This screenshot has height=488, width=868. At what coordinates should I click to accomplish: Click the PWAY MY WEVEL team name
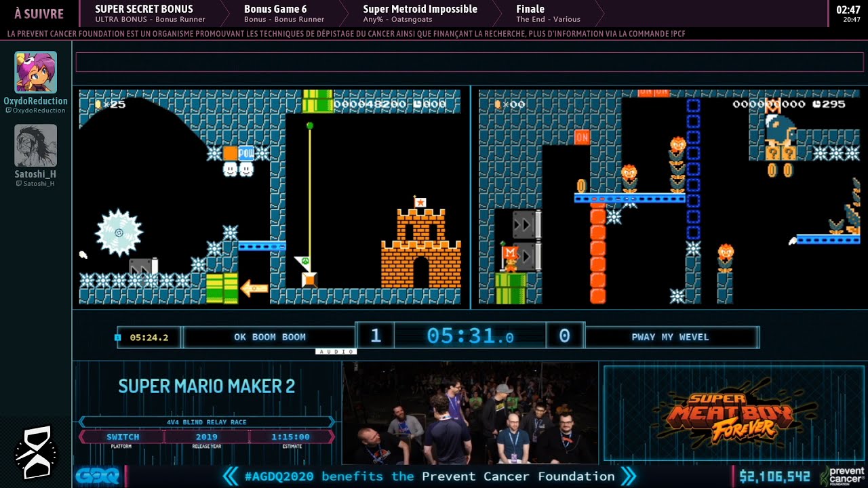coord(670,337)
